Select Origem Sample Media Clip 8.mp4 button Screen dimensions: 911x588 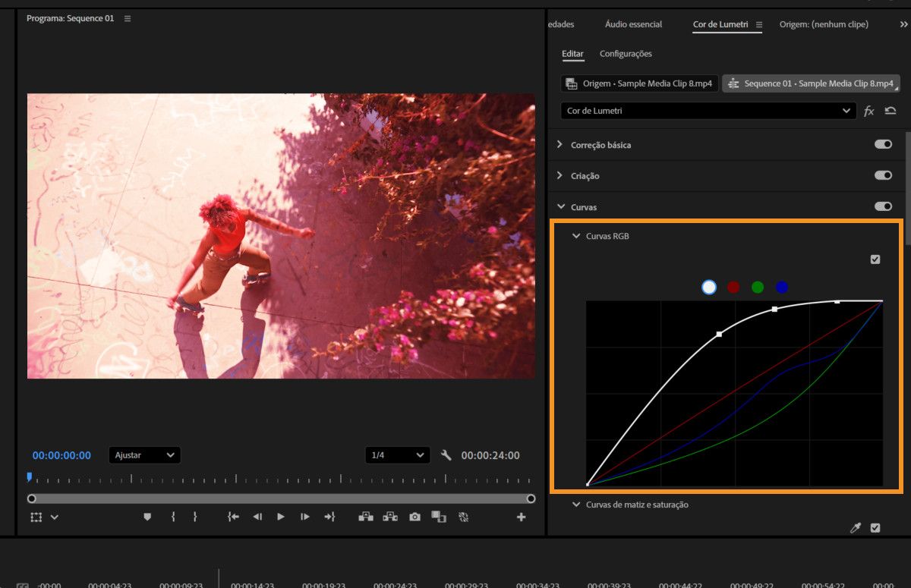pyautogui.click(x=639, y=83)
